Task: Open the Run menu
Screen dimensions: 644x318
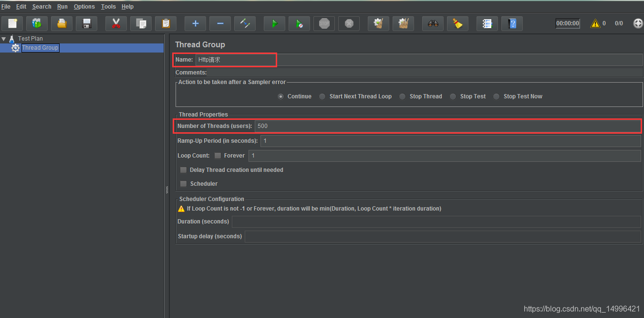Action: (62, 7)
